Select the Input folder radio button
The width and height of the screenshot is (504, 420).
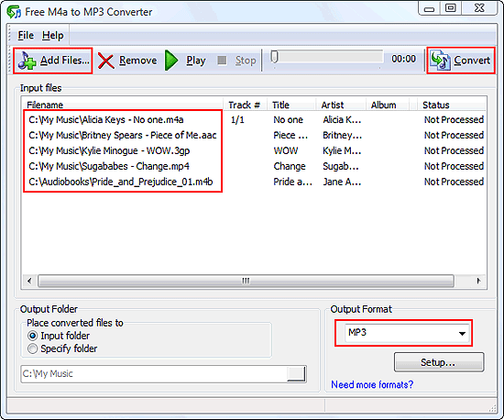pos(32,336)
